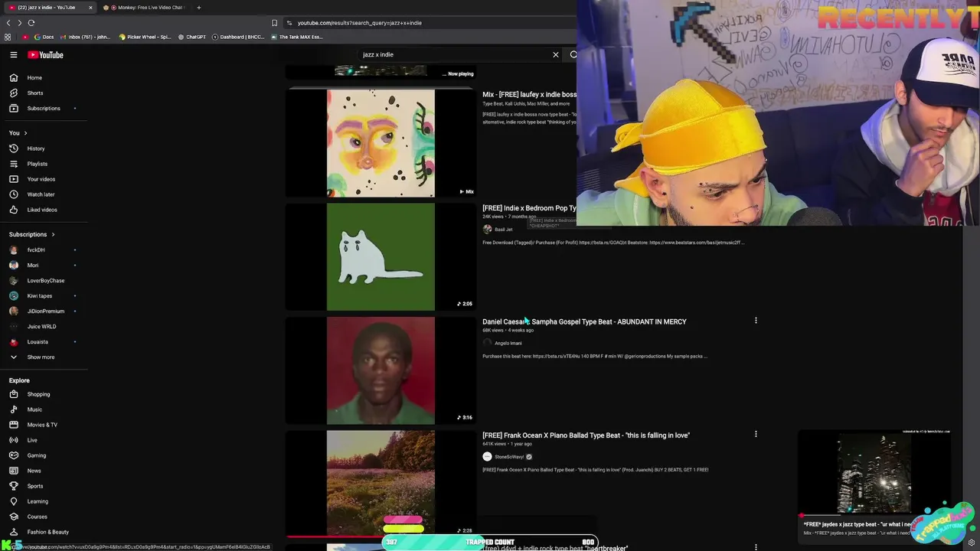Open Louaista subscription channel
The height and width of the screenshot is (551, 980).
[x=38, y=342]
